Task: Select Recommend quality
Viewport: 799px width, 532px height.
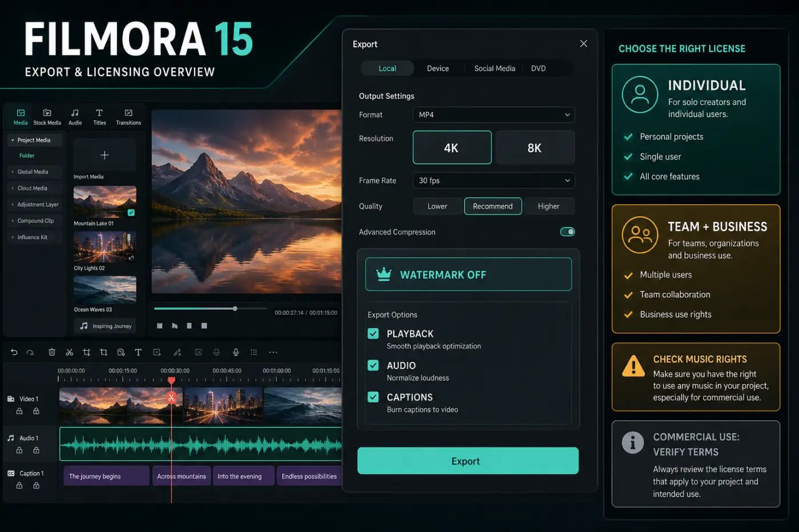Action: [493, 206]
